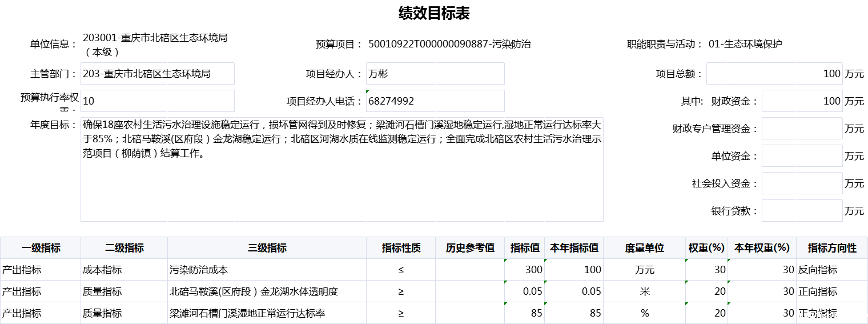Click inside the 年度目标 text area
The image size is (868, 324).
click(342, 170)
